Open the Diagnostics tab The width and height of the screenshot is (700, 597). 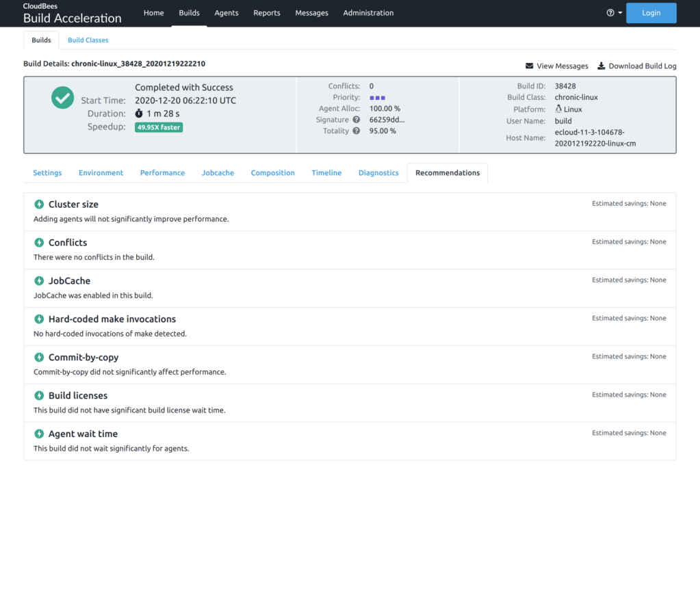pyautogui.click(x=378, y=173)
